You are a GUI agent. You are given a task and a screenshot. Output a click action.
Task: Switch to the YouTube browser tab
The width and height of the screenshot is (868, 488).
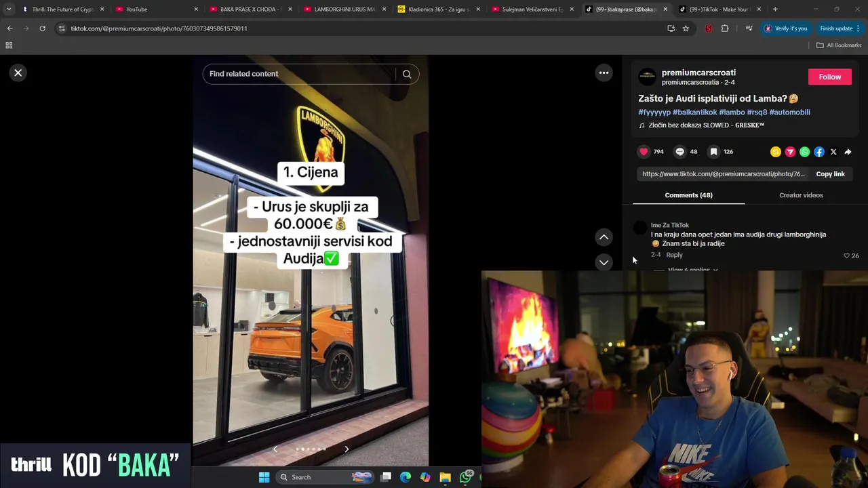pyautogui.click(x=157, y=9)
